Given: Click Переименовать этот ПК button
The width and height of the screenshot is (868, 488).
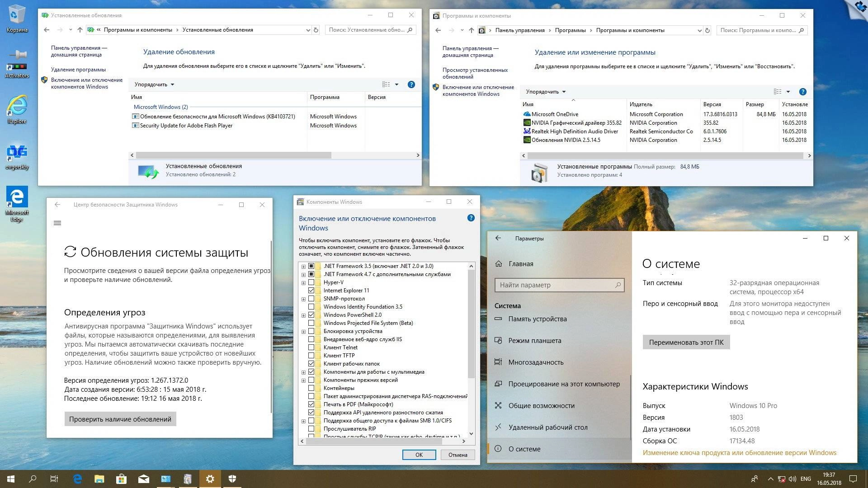Looking at the screenshot, I should (x=686, y=342).
